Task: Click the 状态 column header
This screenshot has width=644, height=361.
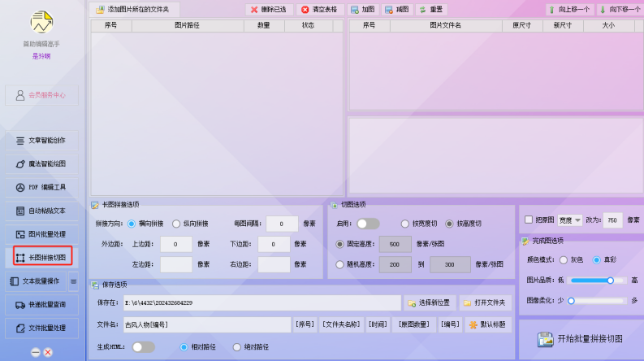Action: (x=309, y=25)
